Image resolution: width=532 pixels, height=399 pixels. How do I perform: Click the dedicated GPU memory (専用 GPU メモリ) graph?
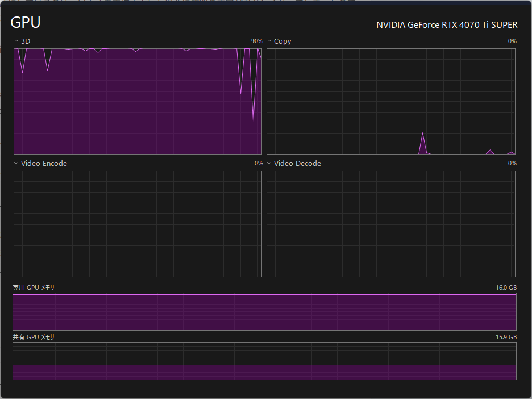(x=265, y=312)
